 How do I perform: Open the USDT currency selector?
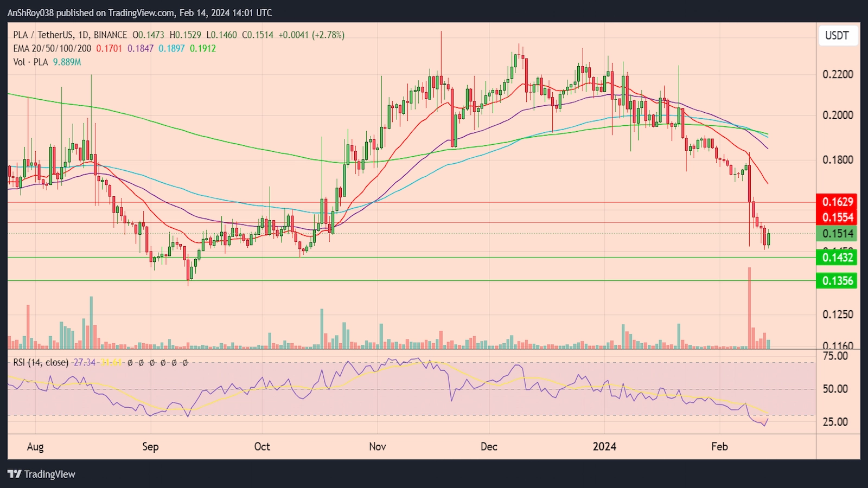[x=837, y=36]
